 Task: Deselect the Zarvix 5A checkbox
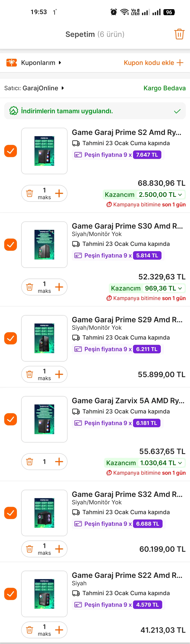pyautogui.click(x=11, y=419)
